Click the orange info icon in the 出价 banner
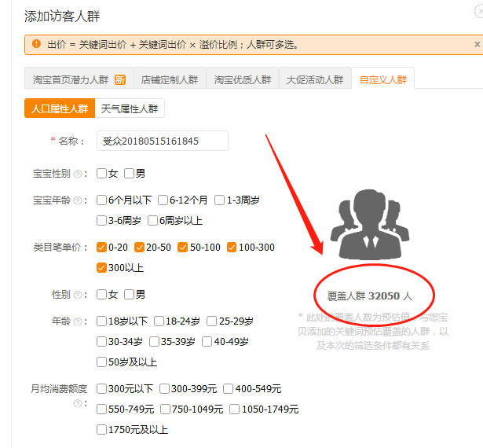 pos(36,45)
